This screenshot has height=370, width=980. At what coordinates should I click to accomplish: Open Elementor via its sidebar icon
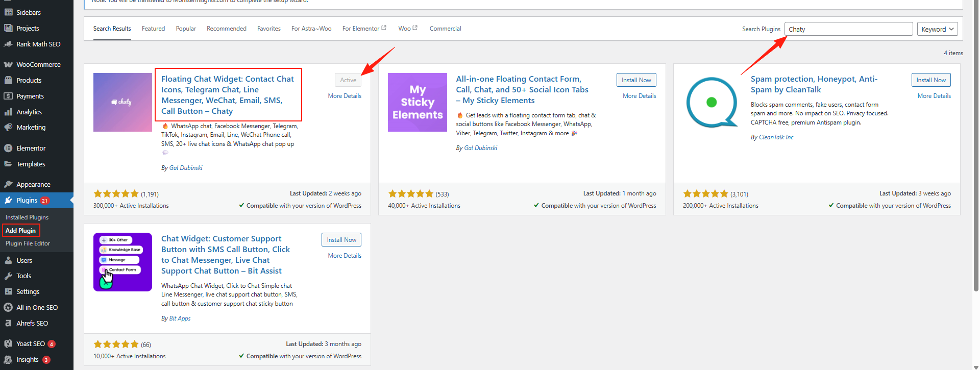tap(8, 149)
